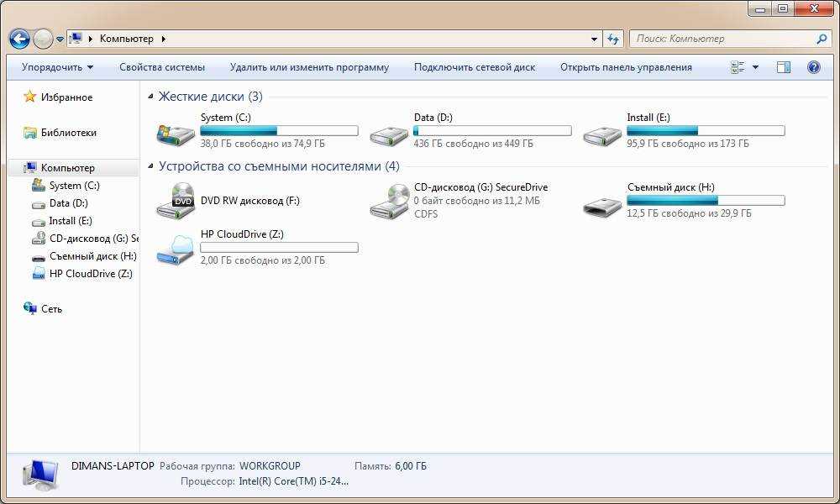Select Компьютер breadcrumb in address bar
This screenshot has height=504, width=840.
127,39
